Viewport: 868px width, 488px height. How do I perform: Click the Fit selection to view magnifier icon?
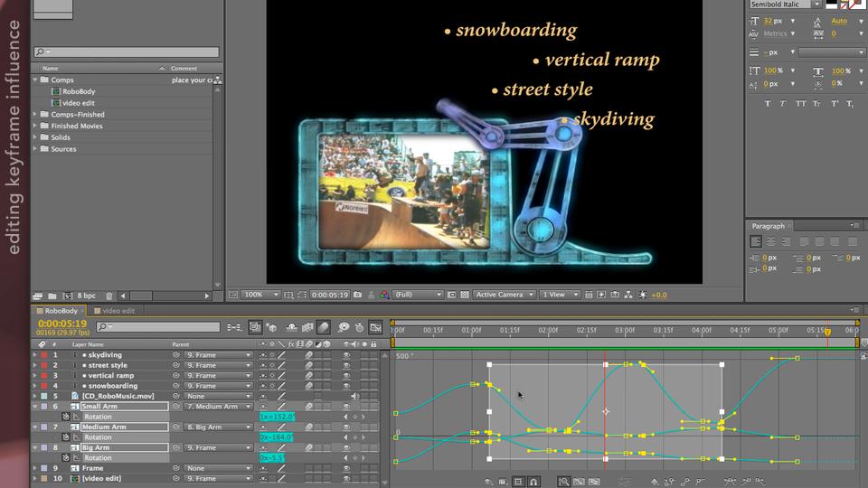564,482
